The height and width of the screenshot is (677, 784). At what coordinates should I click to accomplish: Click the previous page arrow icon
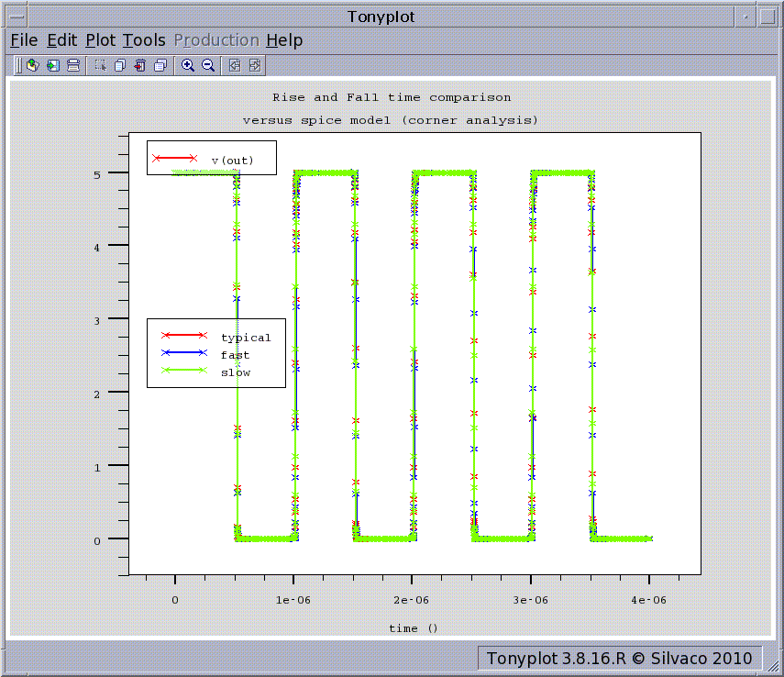(x=235, y=65)
